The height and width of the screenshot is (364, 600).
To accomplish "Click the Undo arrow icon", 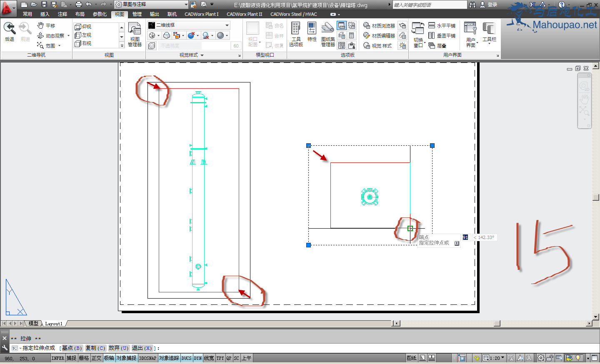I will (x=88, y=5).
